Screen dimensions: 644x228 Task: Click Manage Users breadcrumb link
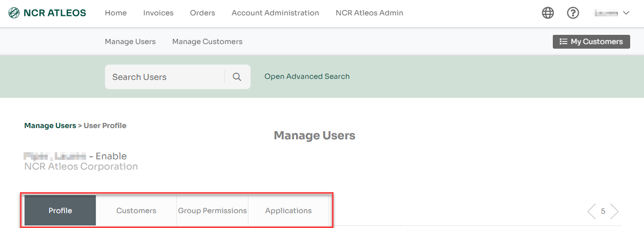[50, 126]
